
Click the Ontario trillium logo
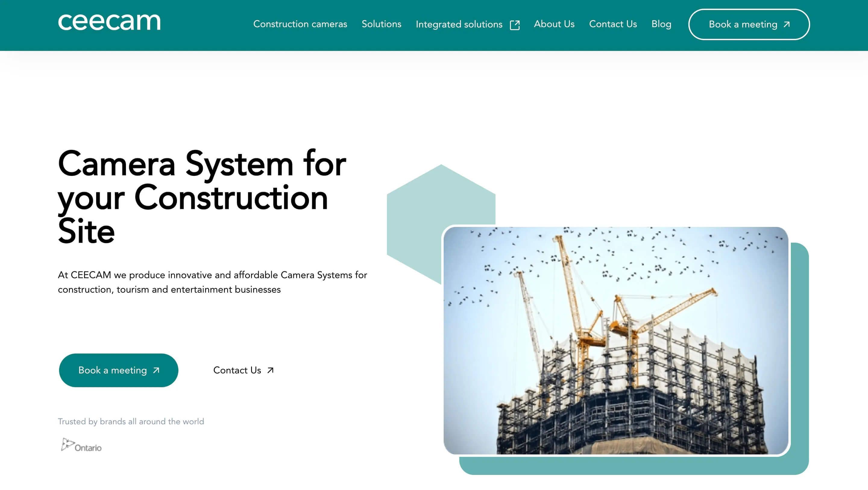coord(81,445)
